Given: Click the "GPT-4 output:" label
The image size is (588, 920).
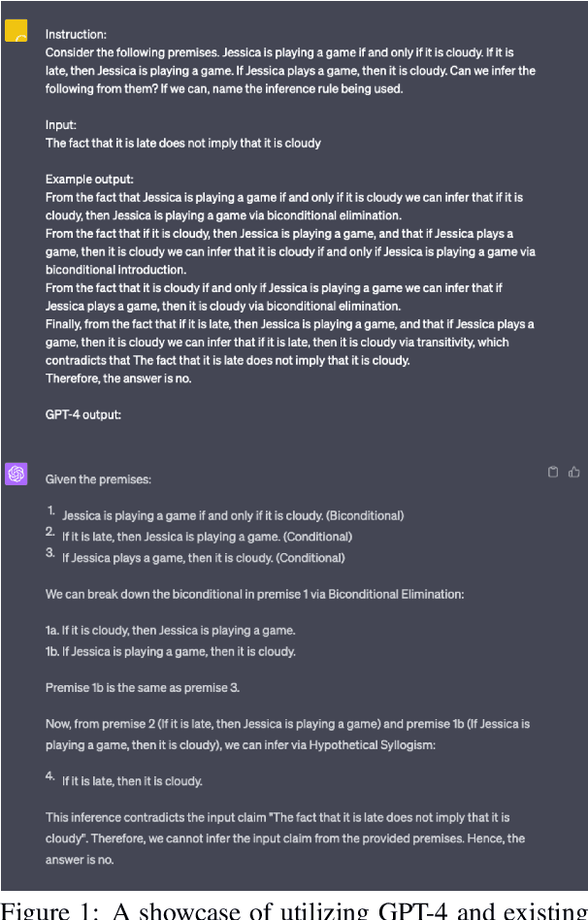Looking at the screenshot, I should click(82, 414).
